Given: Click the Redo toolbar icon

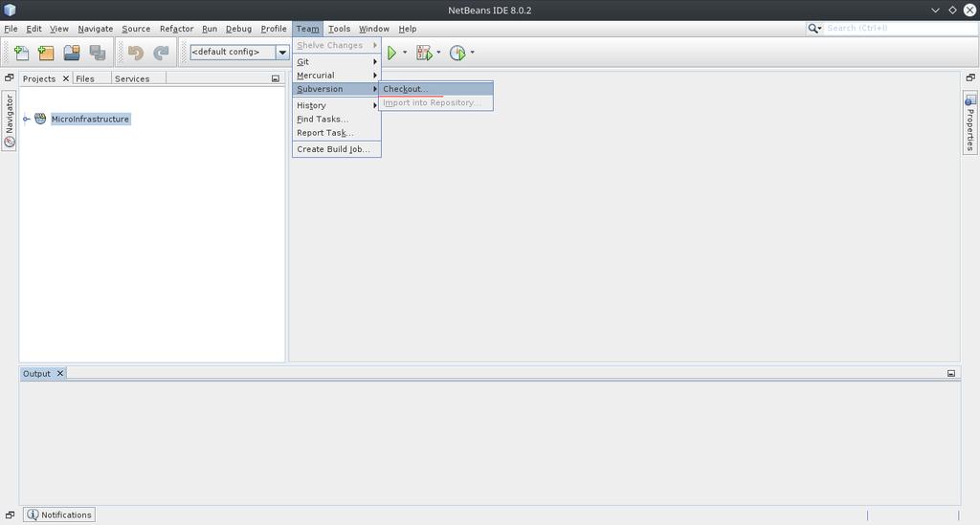Looking at the screenshot, I should 161,53.
